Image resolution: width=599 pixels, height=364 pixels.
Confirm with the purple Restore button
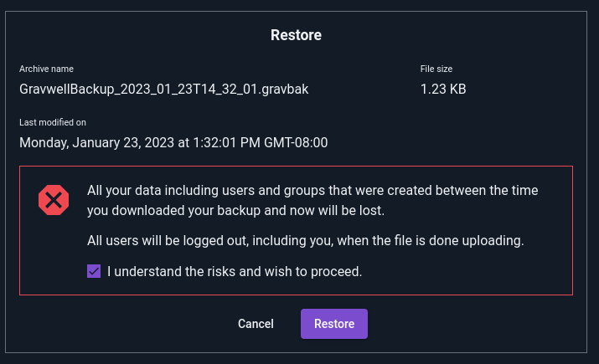tap(334, 324)
